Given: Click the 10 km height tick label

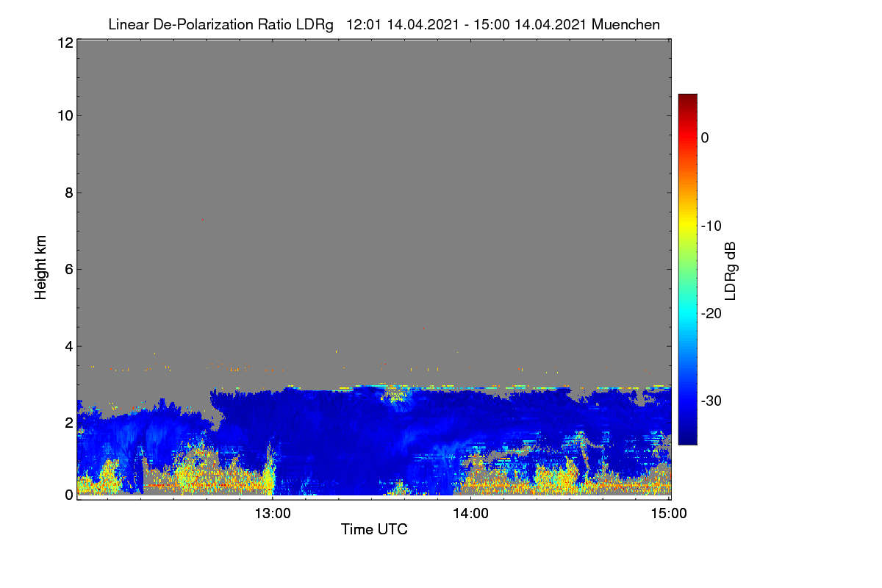Looking at the screenshot, I should pyautogui.click(x=64, y=115).
